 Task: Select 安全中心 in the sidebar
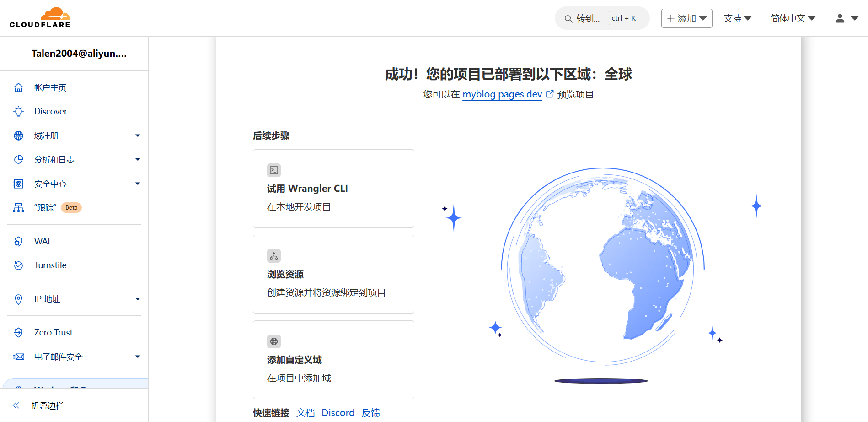50,184
